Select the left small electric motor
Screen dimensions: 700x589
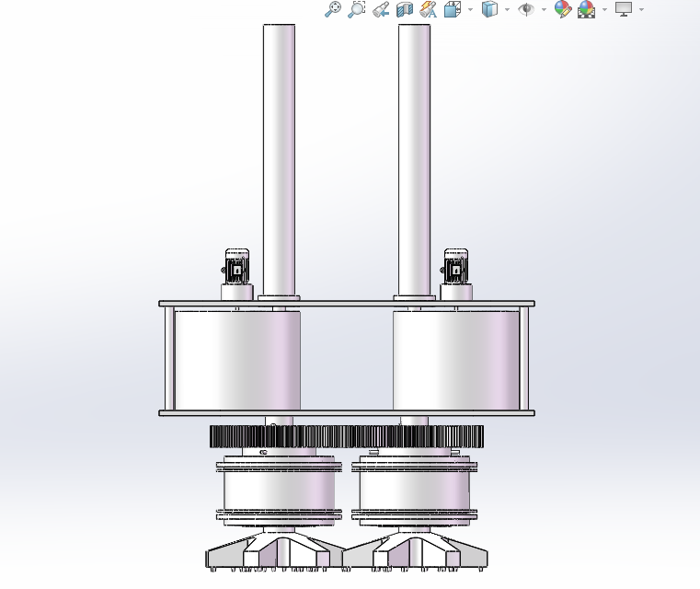(236, 267)
